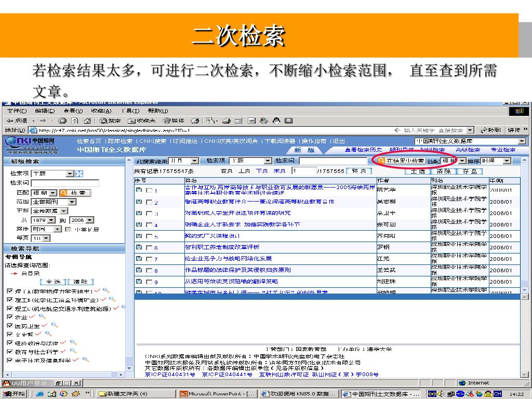
Task: Click the CNKI 中国知网 logo
Action: [x=31, y=146]
